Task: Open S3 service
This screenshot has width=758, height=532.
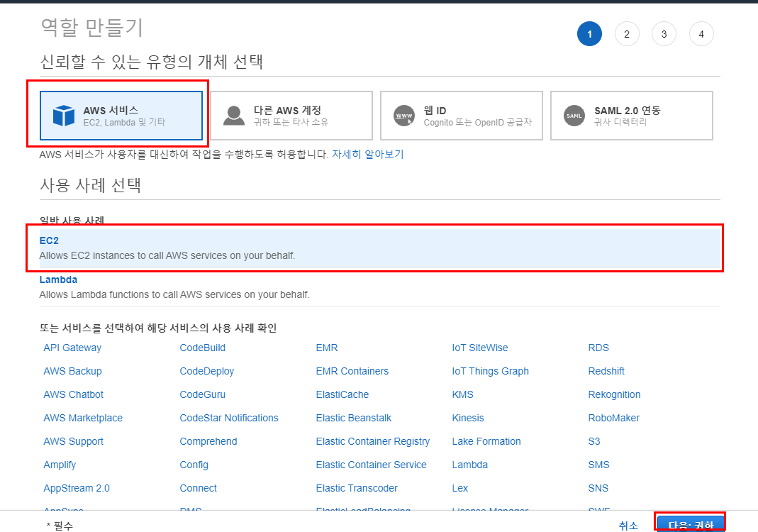Action: [594, 441]
